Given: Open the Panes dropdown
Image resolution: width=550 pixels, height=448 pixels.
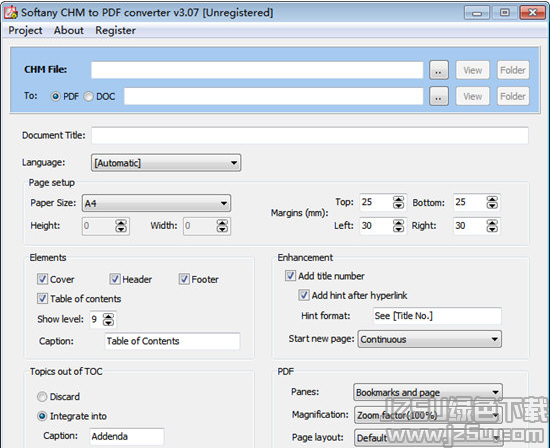Looking at the screenshot, I should click(428, 392).
